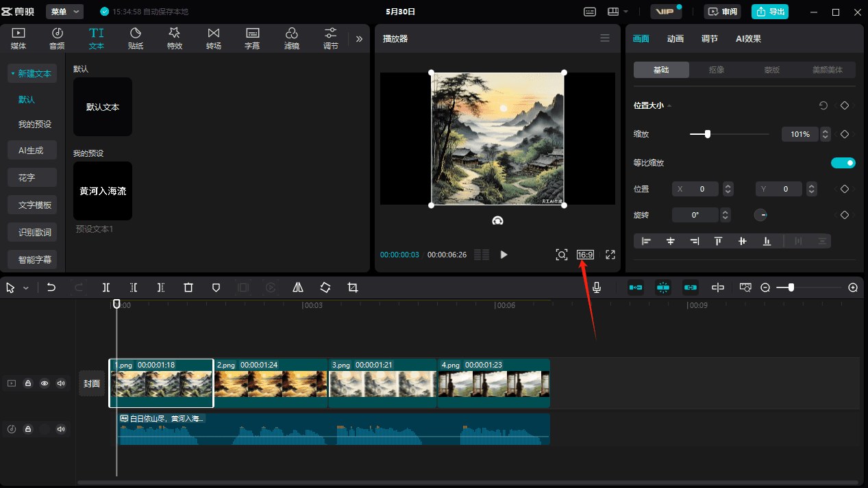
Task: Open the 抠像 sub-tab
Action: pos(717,70)
